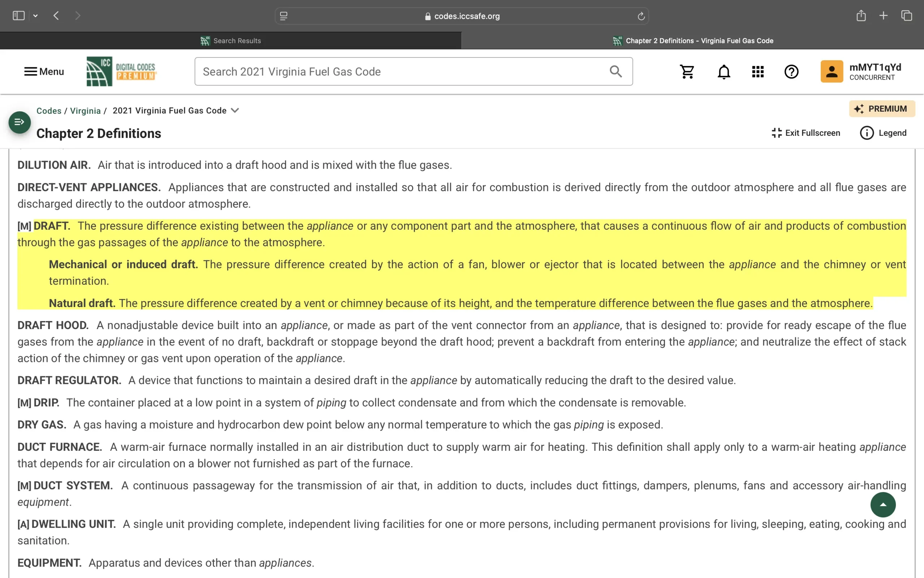
Task: Click the DUCT SYSTEM term
Action: [x=73, y=486]
